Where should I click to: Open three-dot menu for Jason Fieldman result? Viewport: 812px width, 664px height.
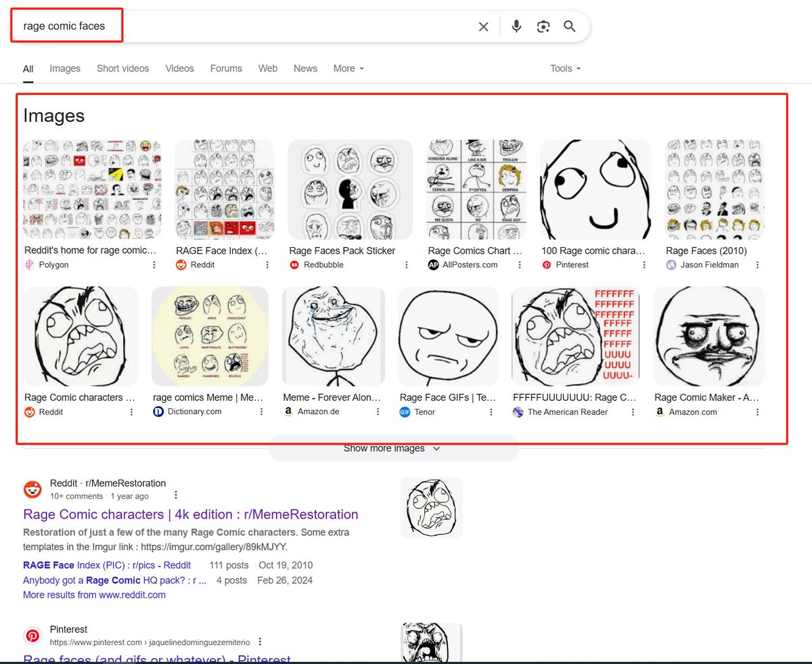coord(757,265)
